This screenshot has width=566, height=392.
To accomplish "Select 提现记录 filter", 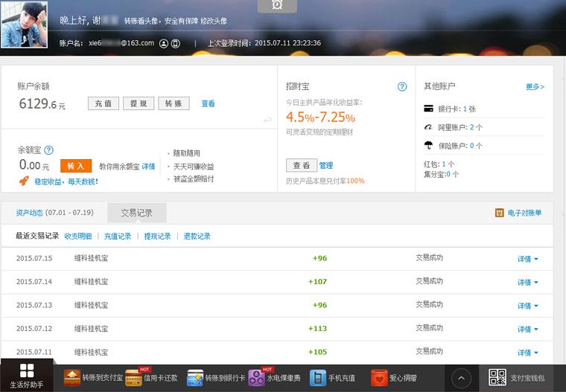I will tap(157, 237).
